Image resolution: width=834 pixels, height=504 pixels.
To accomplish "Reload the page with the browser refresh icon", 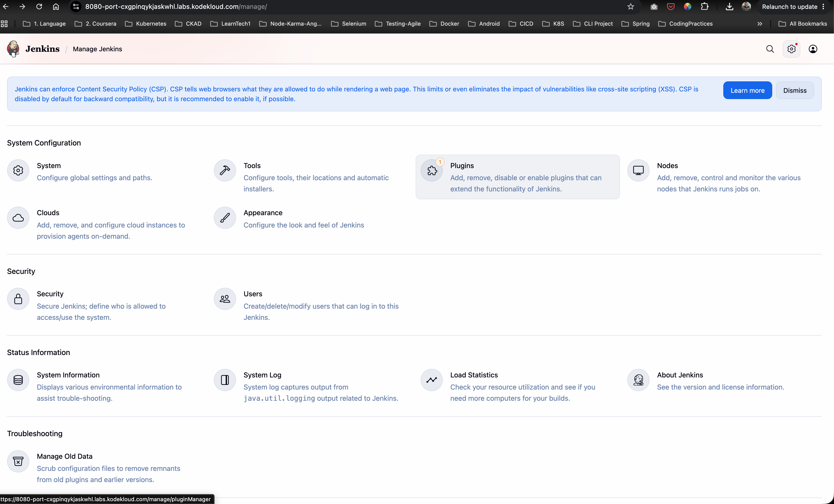I will pos(39,7).
